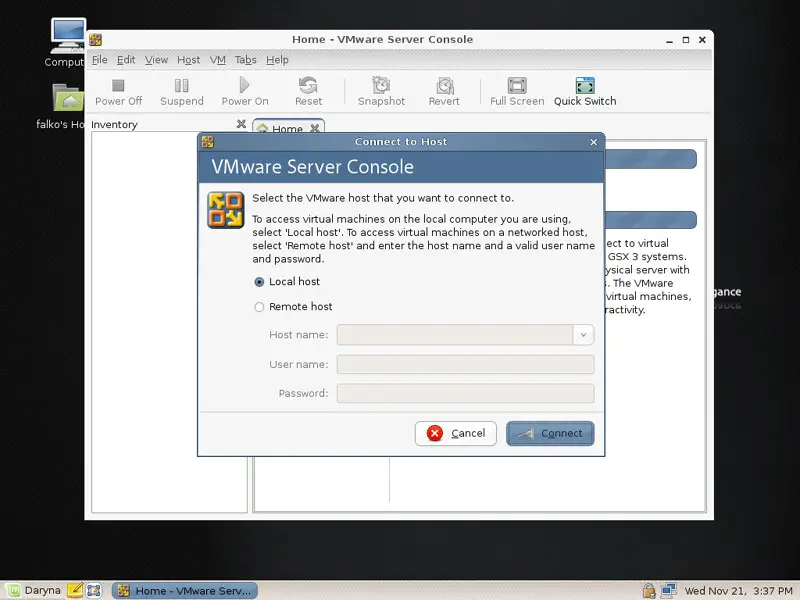This screenshot has width=800, height=600.
Task: Click the Home - VMware Server taskbar button
Action: [x=185, y=591]
